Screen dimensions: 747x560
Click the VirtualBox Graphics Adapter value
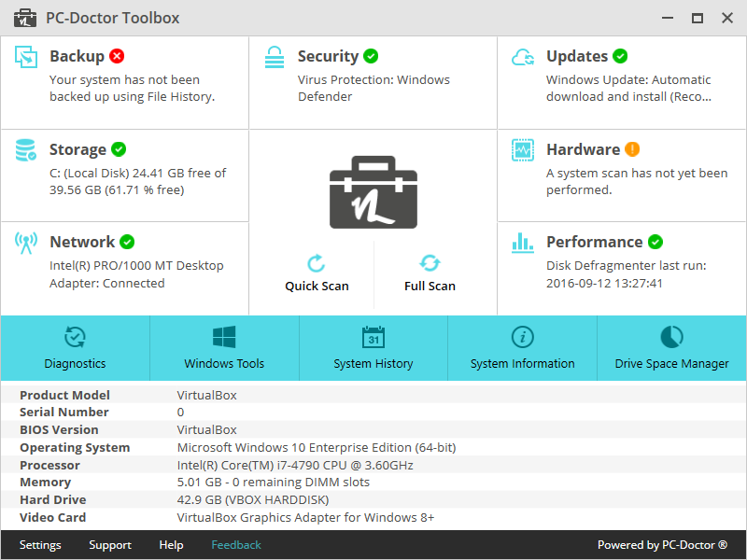coord(305,518)
